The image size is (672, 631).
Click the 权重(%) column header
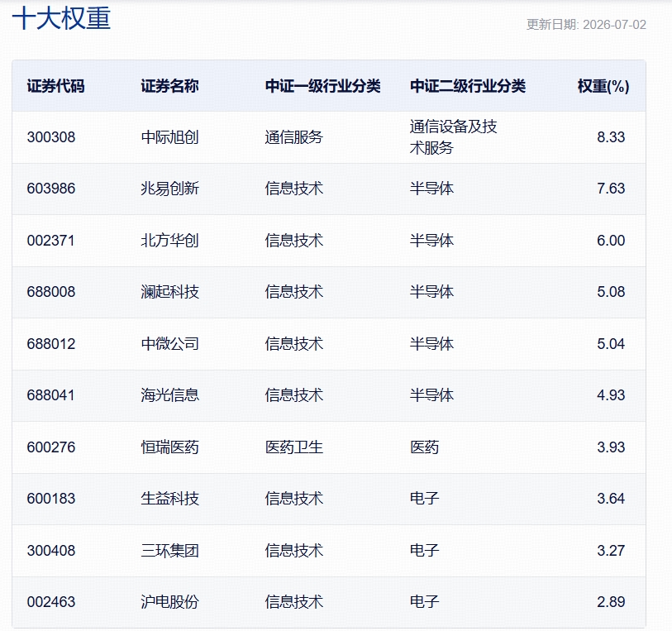click(x=603, y=86)
